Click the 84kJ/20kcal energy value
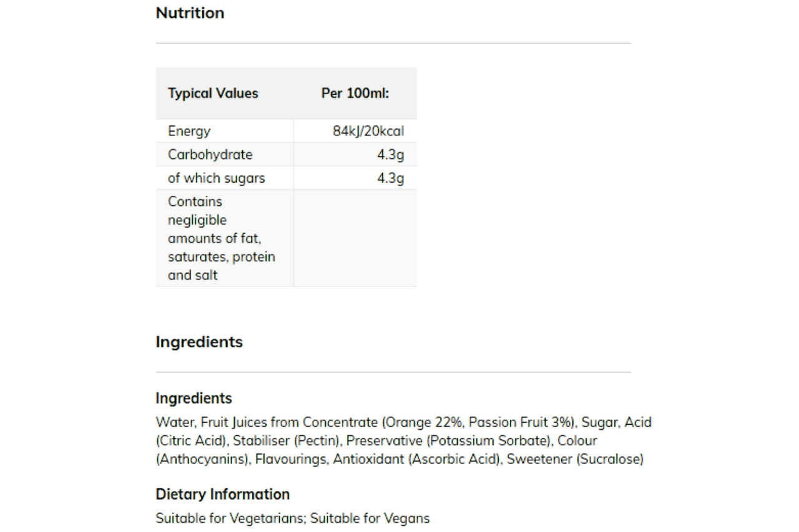The width and height of the screenshot is (799, 532). 368,131
